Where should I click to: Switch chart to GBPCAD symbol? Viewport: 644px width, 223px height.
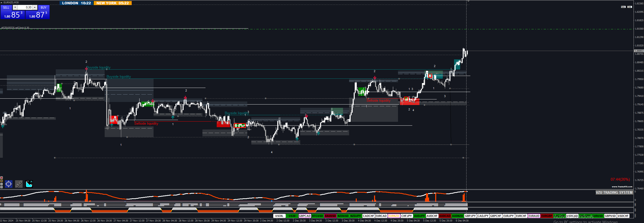point(305,216)
